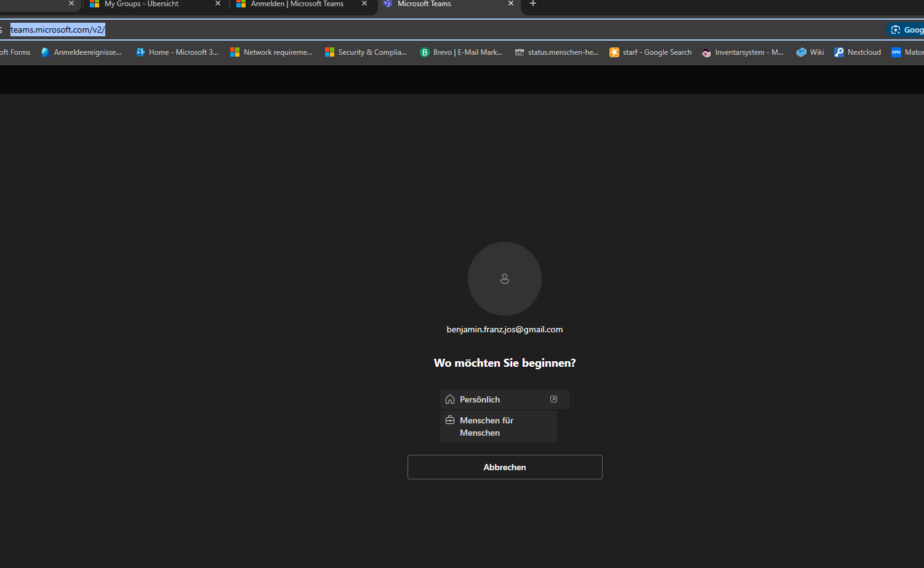This screenshot has height=568, width=924.
Task: Open the Inventarsystem bookmark
Action: 742,52
